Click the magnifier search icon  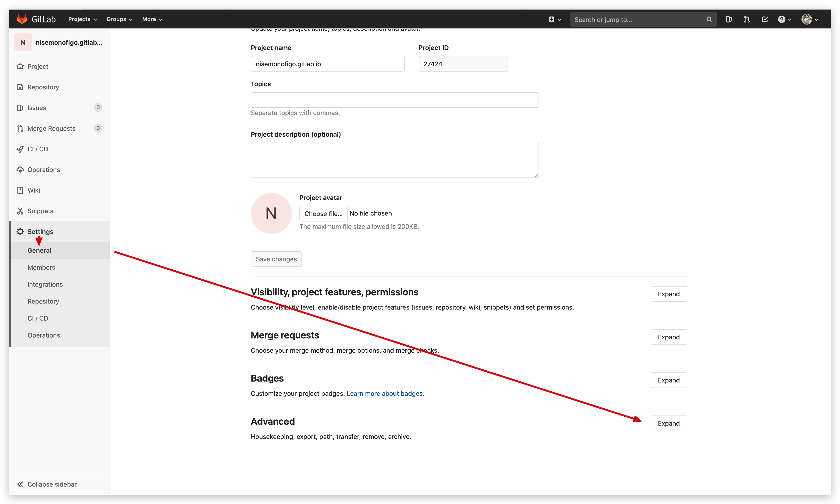[709, 19]
